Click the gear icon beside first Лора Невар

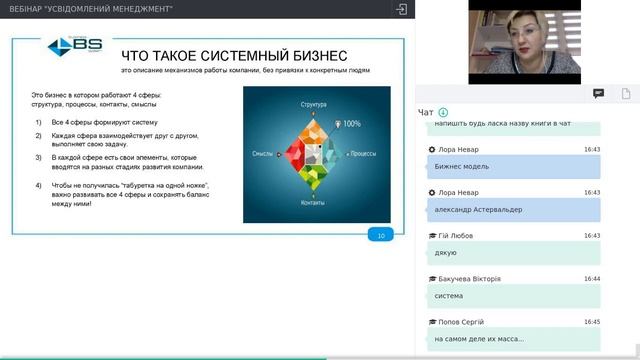pyautogui.click(x=432, y=149)
